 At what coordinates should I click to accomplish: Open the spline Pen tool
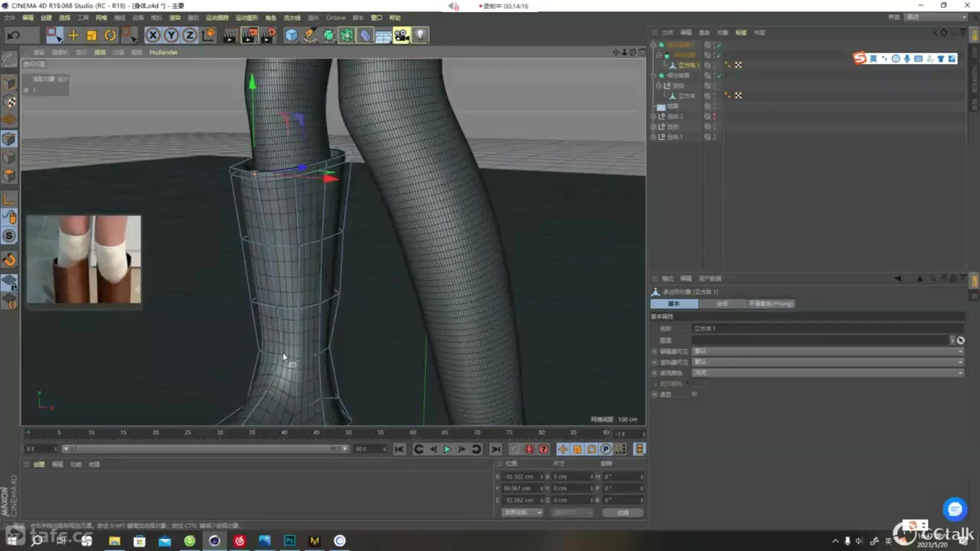click(x=310, y=35)
